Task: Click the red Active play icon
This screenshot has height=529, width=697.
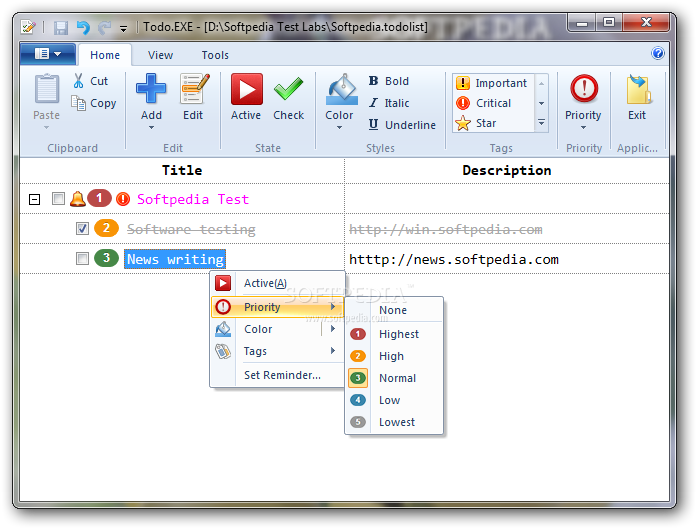Action: (x=247, y=89)
